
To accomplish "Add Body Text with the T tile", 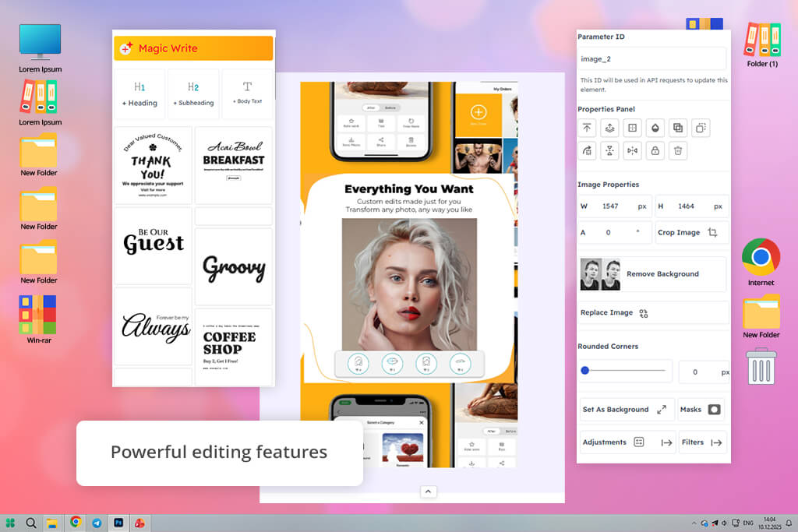I will (x=247, y=94).
